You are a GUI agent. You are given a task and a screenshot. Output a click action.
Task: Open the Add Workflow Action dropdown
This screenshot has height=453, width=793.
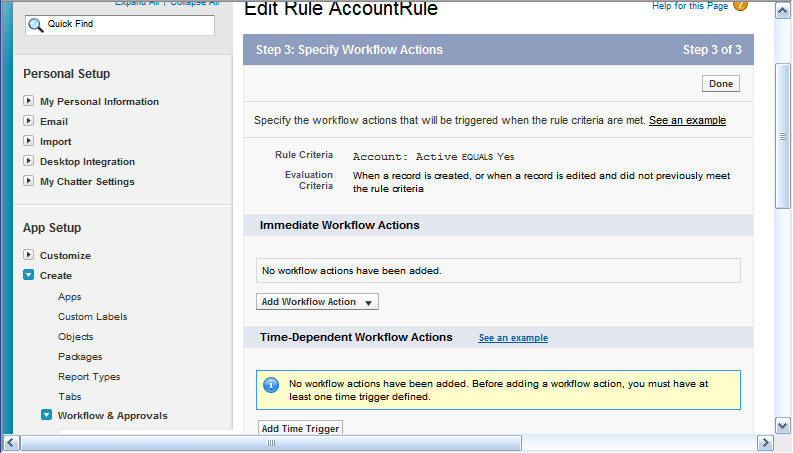(317, 302)
